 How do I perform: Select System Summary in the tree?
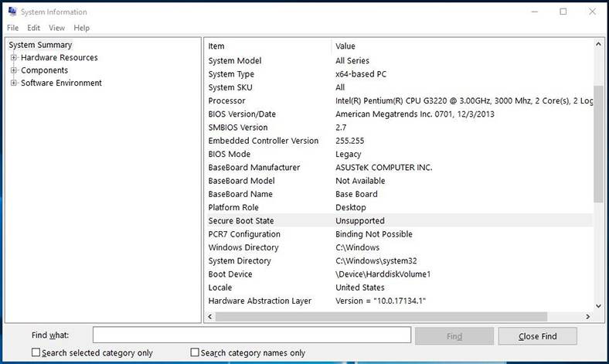tap(40, 45)
